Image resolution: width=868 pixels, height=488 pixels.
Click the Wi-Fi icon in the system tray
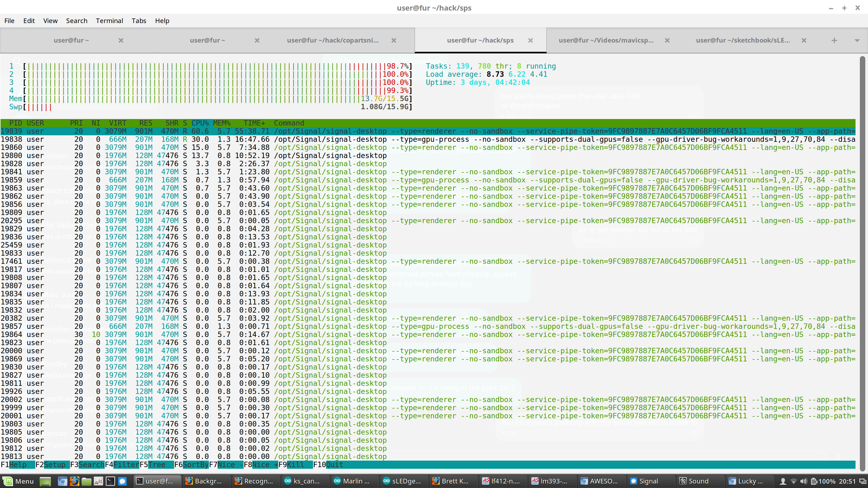[x=794, y=481]
